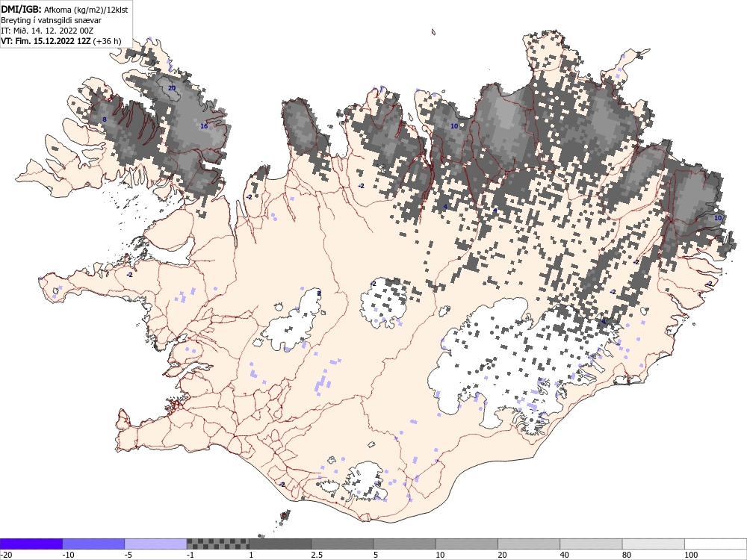Image resolution: width=747 pixels, height=560 pixels.
Task: Click the 'DMI/IGB: Afkoma (kg/m2)/12klst' title line
Action: [64, 9]
